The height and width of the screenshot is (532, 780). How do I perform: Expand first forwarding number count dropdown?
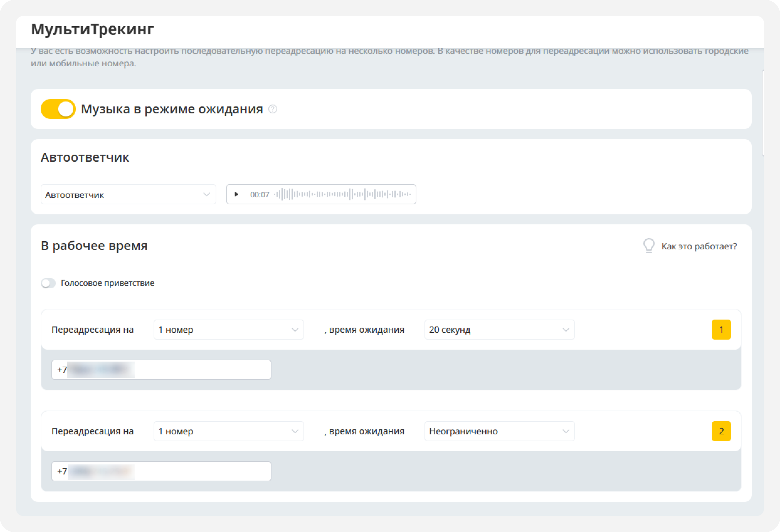point(229,330)
